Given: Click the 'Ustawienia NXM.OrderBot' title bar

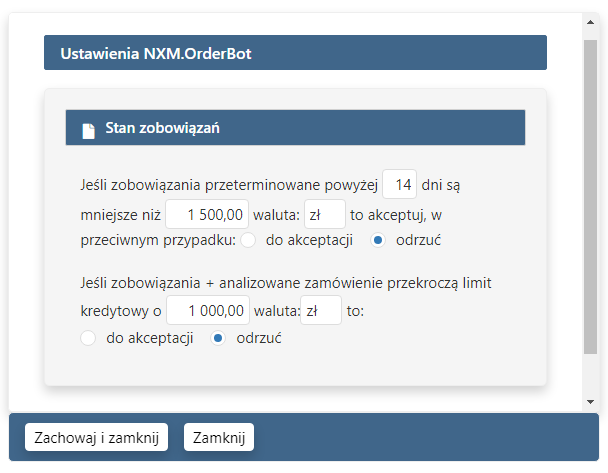Looking at the screenshot, I should [295, 53].
